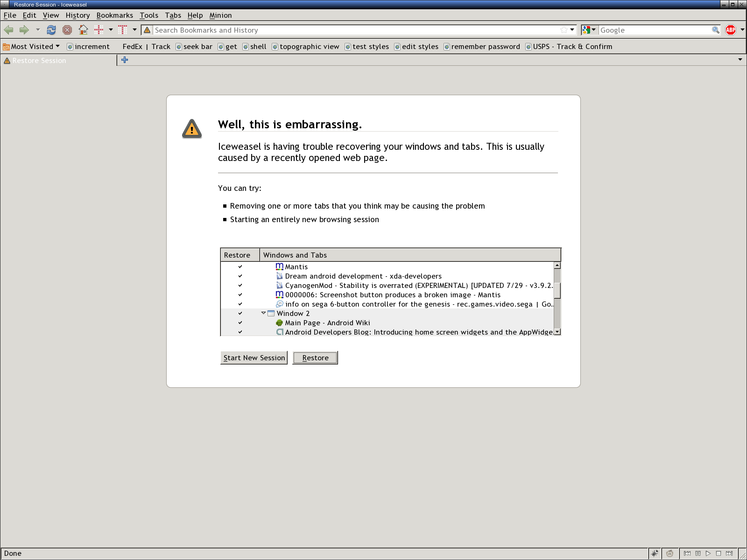Click the Restore button
The image size is (747, 560).
(315, 358)
